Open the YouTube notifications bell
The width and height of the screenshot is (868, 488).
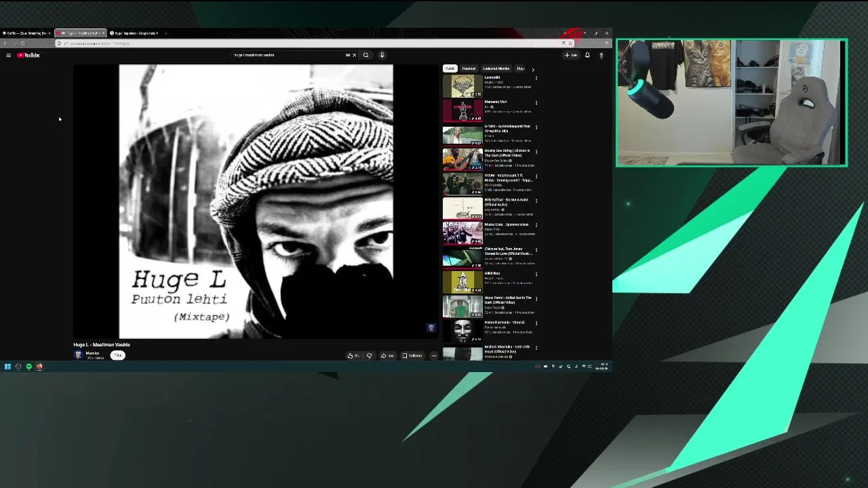[587, 55]
